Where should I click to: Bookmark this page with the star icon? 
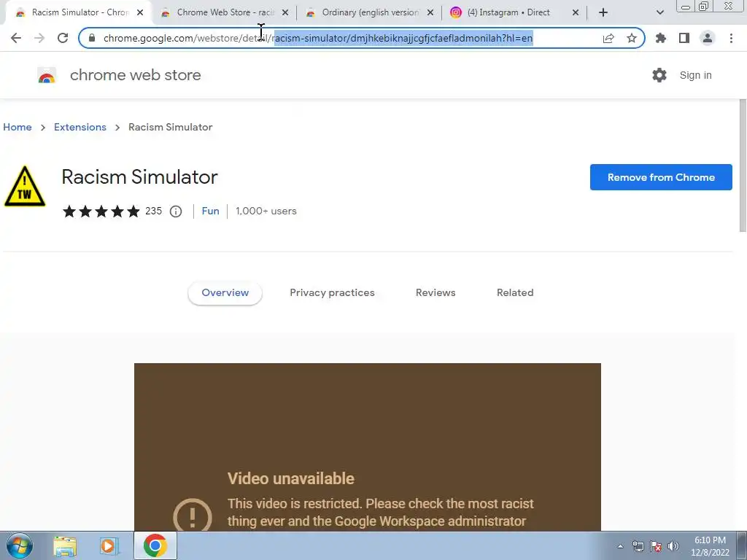coord(632,38)
